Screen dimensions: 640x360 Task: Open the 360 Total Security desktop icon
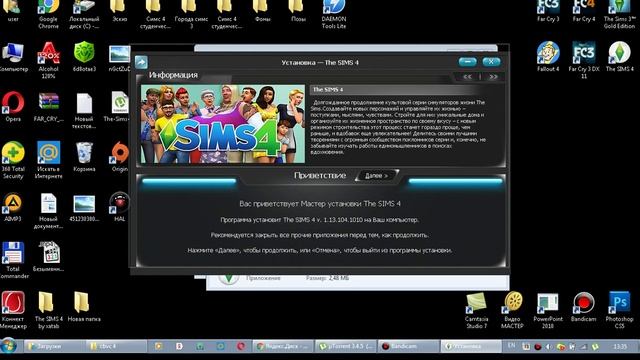(13, 160)
